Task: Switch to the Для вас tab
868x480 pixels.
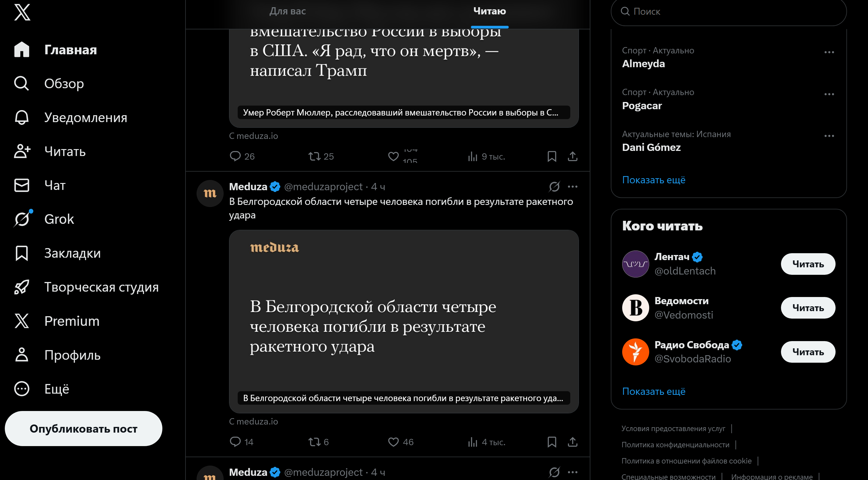Action: 288,11
